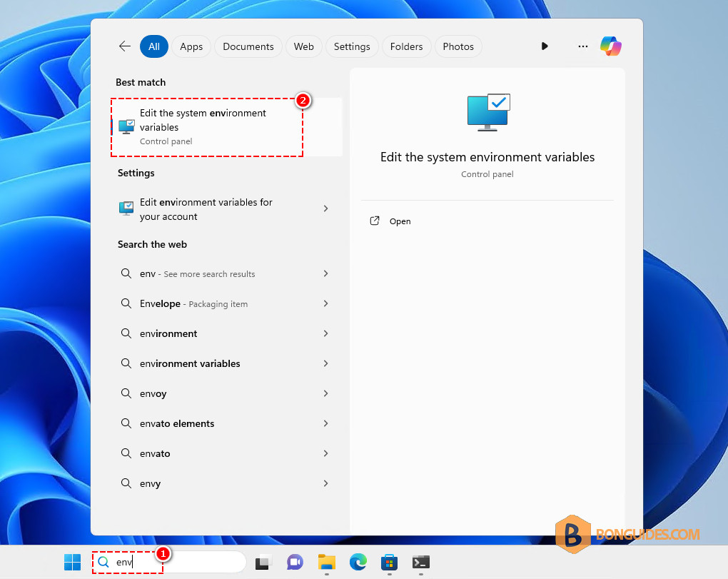Click the Windows Start button
The image size is (728, 579).
pyautogui.click(x=72, y=563)
